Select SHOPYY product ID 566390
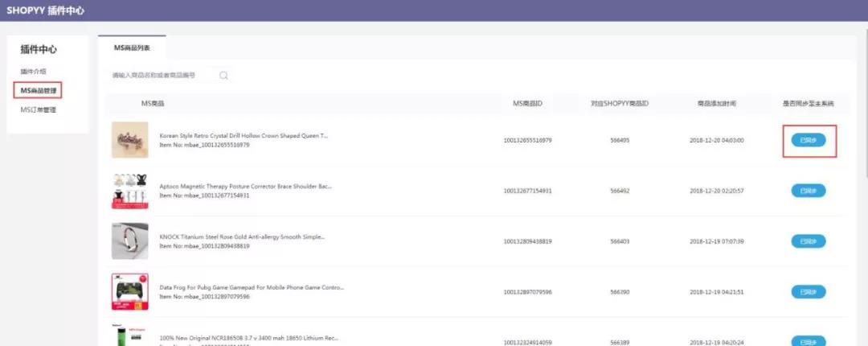This screenshot has height=346, width=868. click(x=620, y=291)
